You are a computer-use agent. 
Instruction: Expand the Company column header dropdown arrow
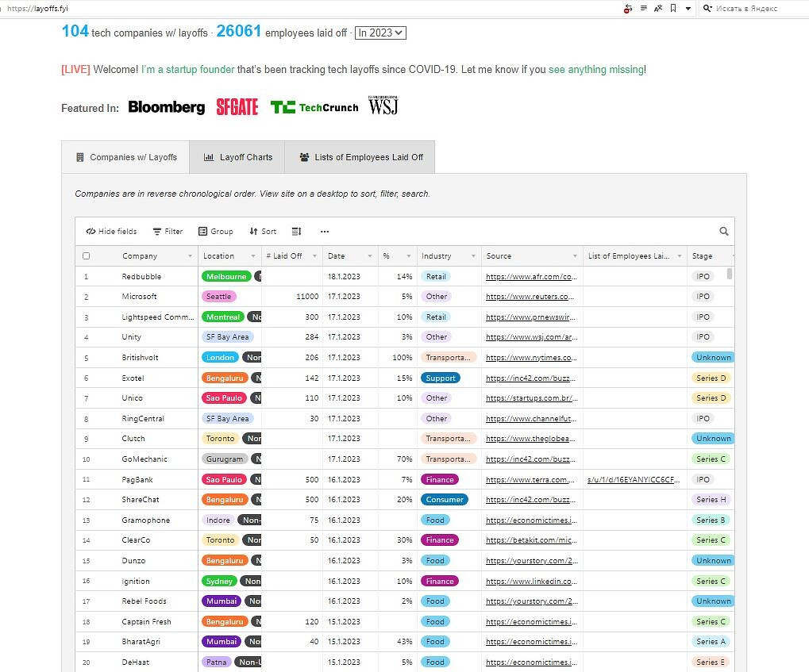190,256
